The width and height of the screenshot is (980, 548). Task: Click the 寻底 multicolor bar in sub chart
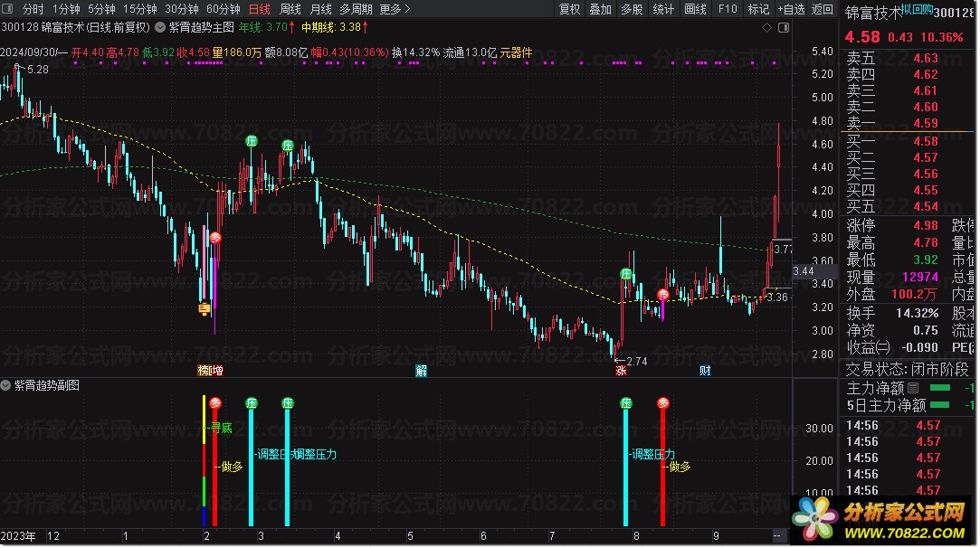point(204,460)
